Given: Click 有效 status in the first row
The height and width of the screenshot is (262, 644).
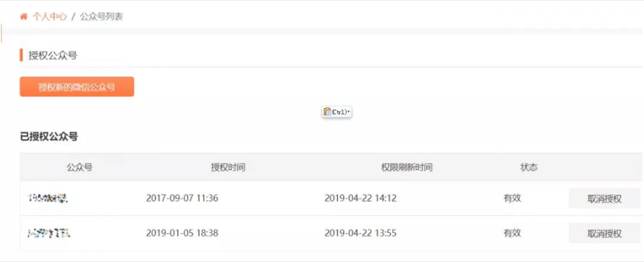Looking at the screenshot, I should 512,198.
